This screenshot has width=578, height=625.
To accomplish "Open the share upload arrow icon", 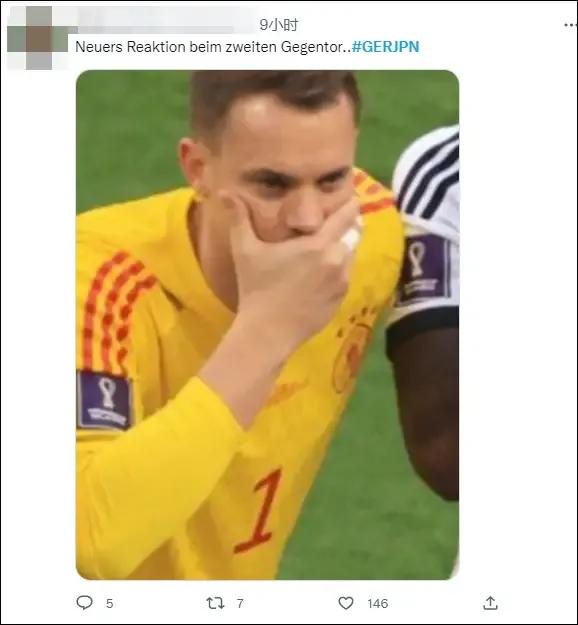I will 490,603.
